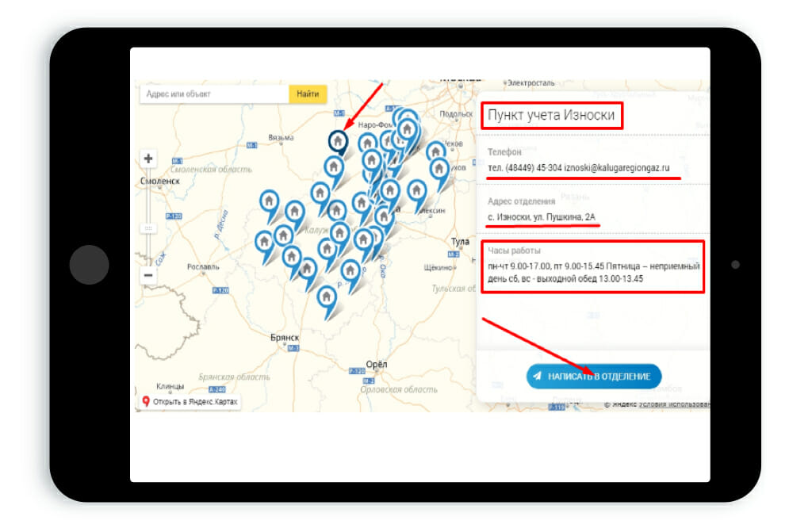Click the house marker beside Алексин label

coord(416,191)
